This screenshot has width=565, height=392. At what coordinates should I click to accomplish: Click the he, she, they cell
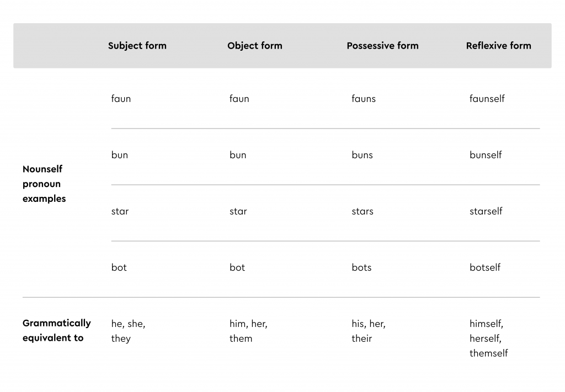point(128,331)
